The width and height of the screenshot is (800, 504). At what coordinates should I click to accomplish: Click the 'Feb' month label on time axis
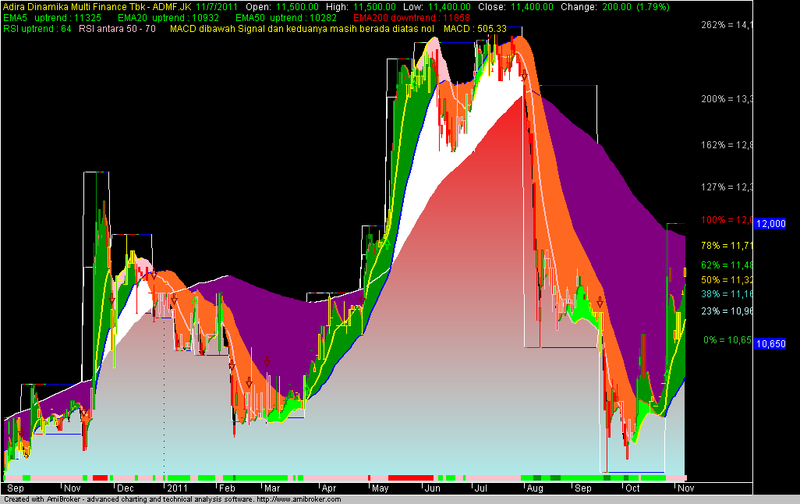tap(227, 488)
